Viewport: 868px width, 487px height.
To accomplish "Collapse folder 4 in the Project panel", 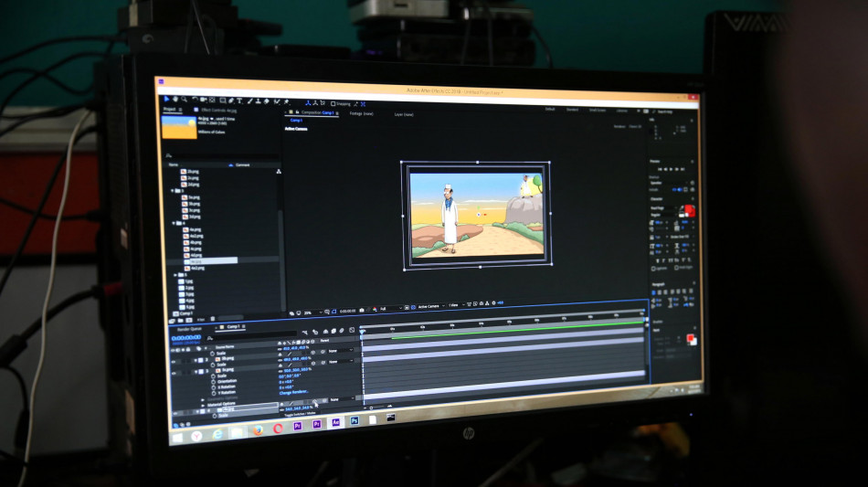I will [x=175, y=223].
